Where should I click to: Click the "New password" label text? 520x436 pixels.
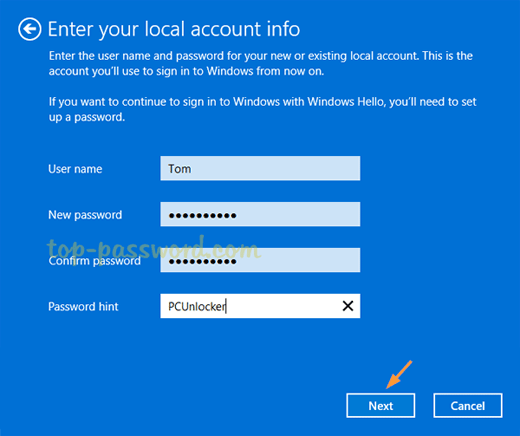(85, 215)
